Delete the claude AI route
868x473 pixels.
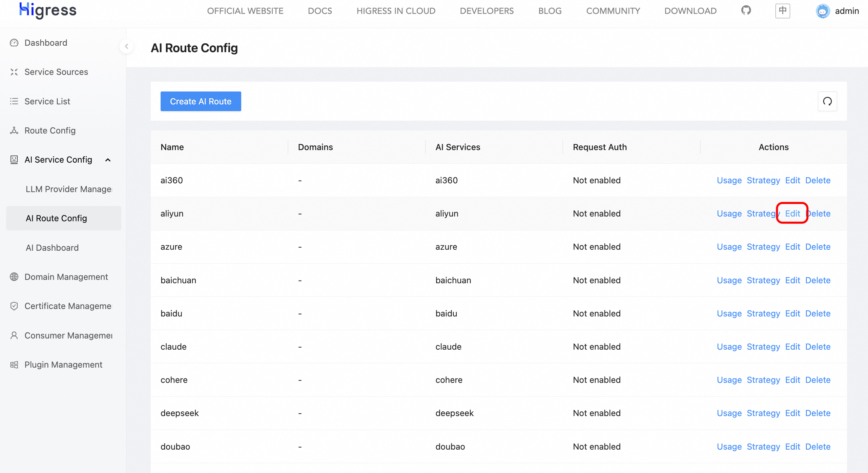click(818, 347)
